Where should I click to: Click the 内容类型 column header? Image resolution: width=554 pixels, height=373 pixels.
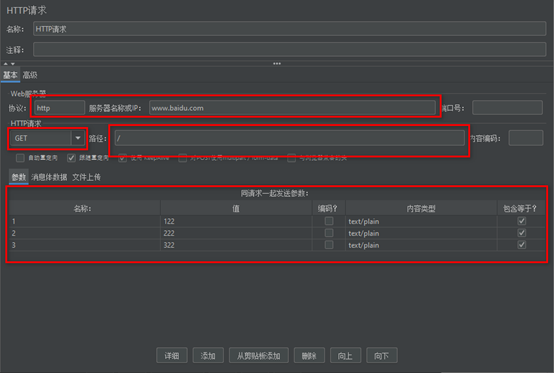(x=421, y=208)
